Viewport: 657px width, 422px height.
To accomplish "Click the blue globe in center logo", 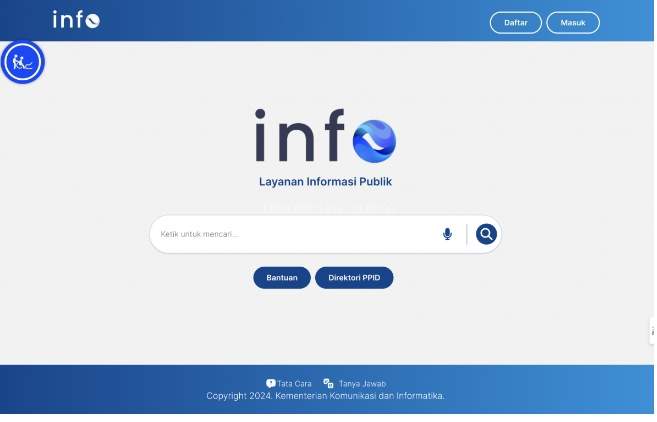I will click(x=375, y=140).
